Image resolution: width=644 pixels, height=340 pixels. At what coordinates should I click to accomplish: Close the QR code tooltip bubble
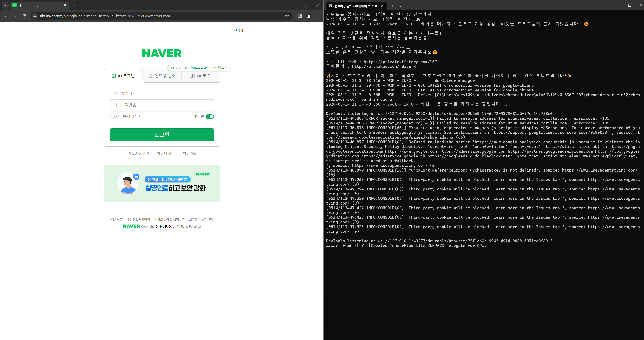226,68
